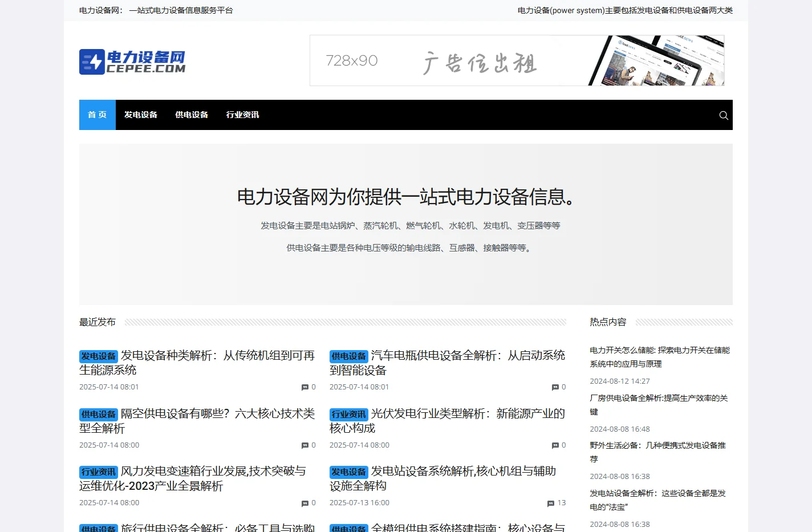
Task: Click the 电力设备网 CEPEE.COM logo
Action: (132, 62)
